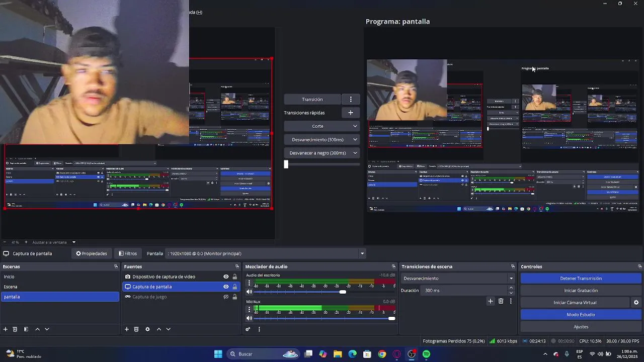The height and width of the screenshot is (362, 644).
Task: Pop out the Mezclador de audio dock
Action: click(x=393, y=266)
